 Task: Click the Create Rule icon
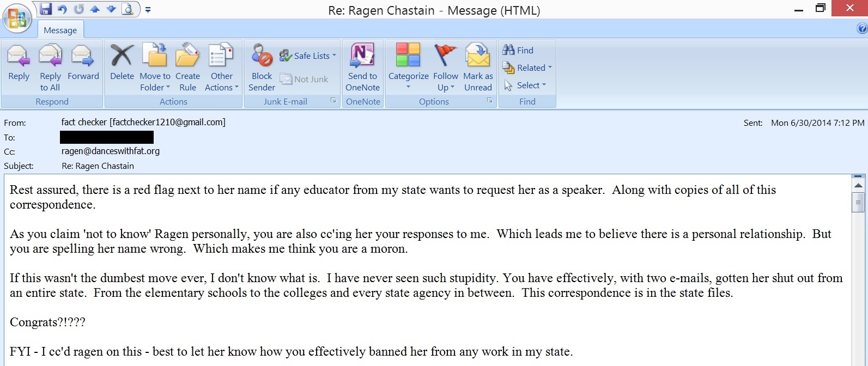187,56
